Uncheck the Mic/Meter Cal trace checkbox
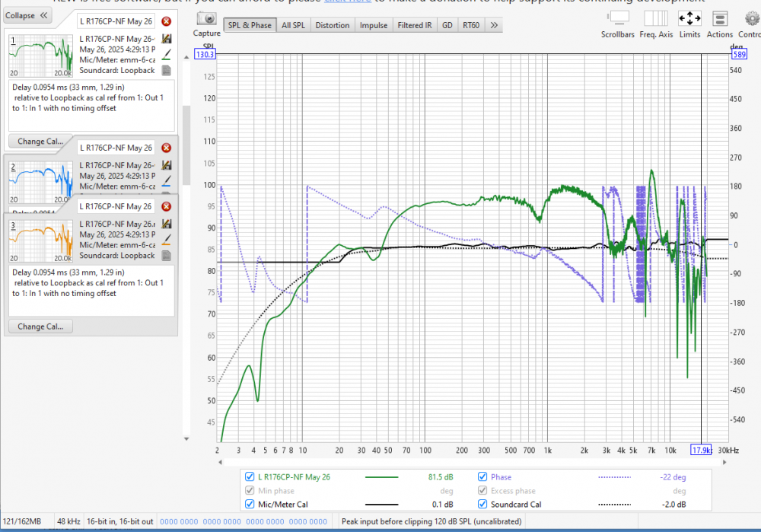 coord(250,504)
